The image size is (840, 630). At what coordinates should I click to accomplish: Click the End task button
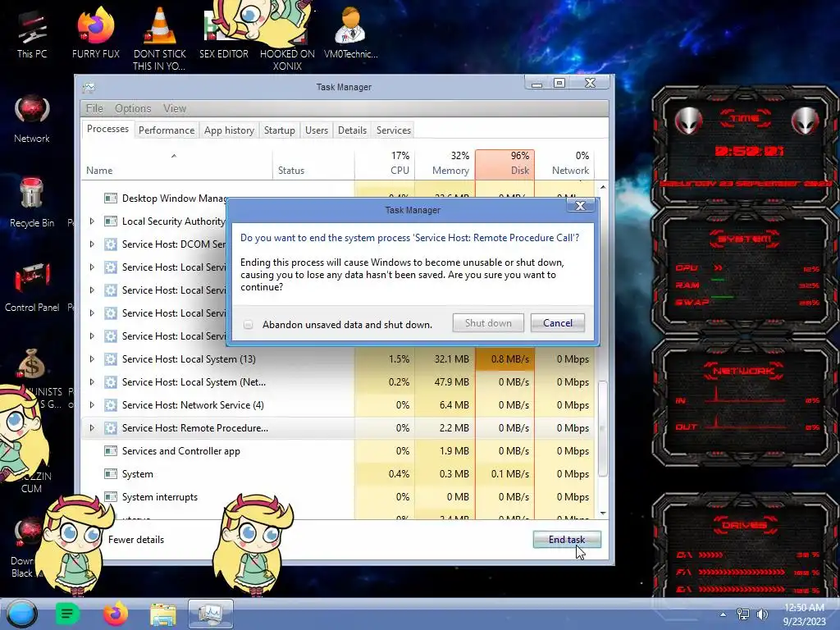tap(567, 540)
